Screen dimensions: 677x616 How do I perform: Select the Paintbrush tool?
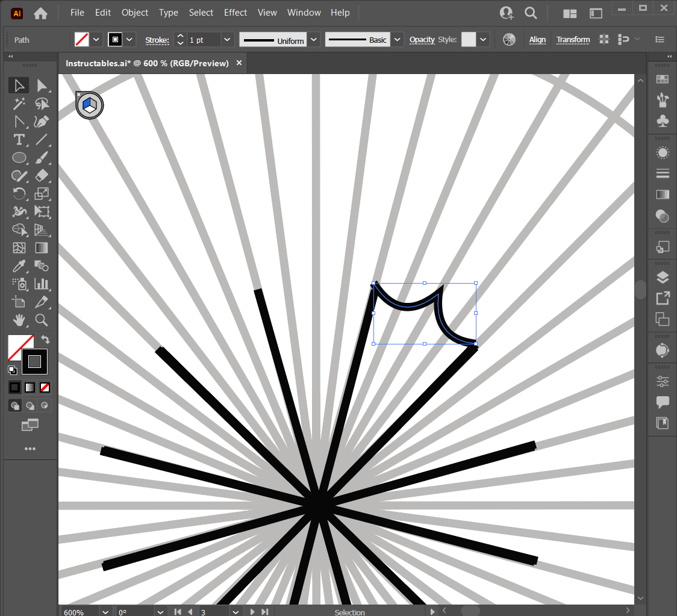[42, 158]
